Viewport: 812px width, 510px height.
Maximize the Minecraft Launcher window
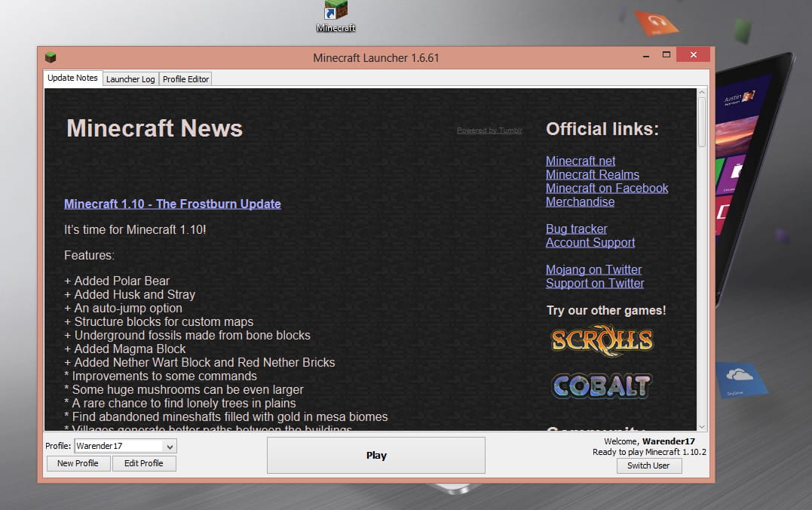(666, 54)
